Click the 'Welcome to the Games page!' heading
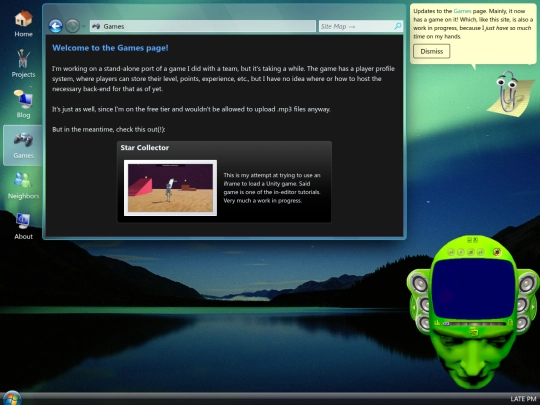The height and width of the screenshot is (405, 540). (110, 48)
